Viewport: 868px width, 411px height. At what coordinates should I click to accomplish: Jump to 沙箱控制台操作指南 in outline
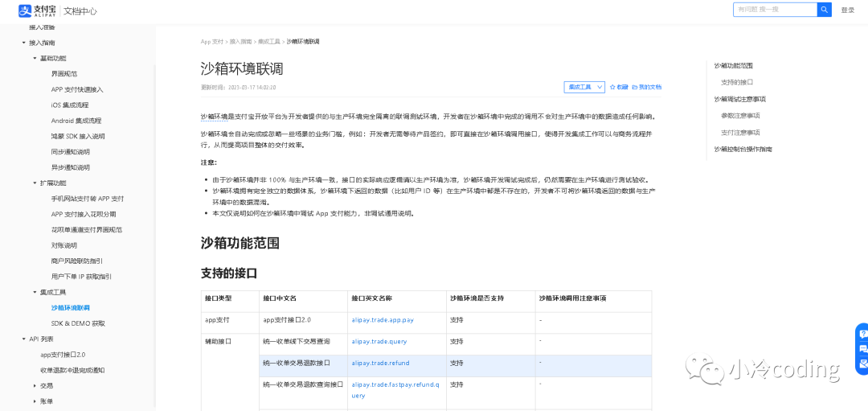tap(743, 149)
